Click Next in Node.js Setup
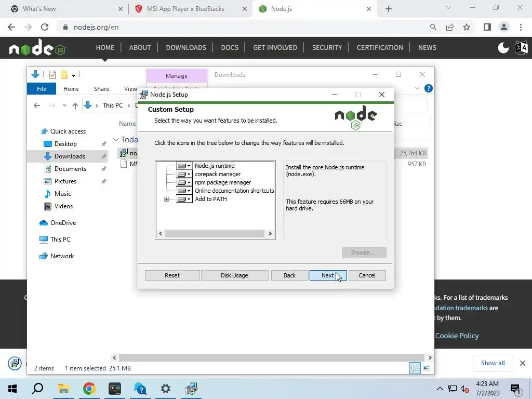 click(x=328, y=275)
